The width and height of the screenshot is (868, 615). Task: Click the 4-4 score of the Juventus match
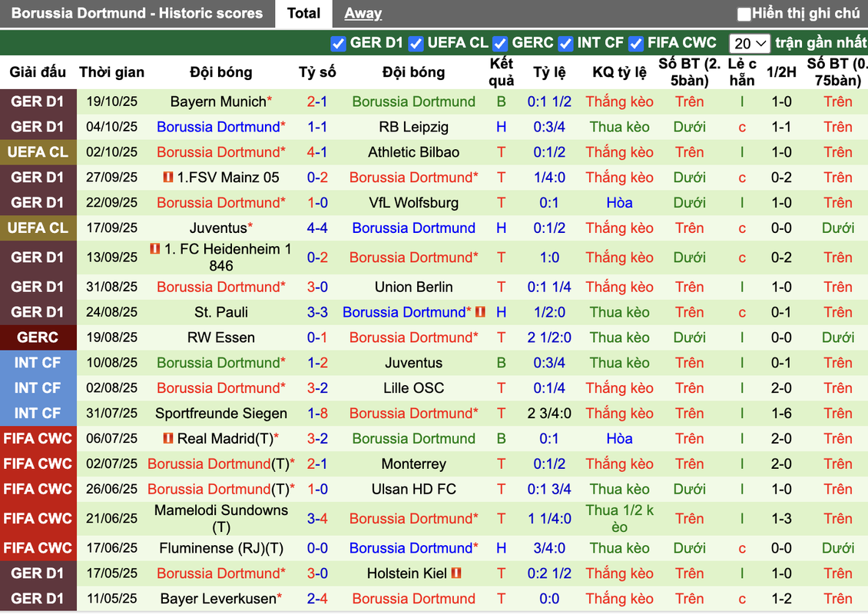point(317,228)
